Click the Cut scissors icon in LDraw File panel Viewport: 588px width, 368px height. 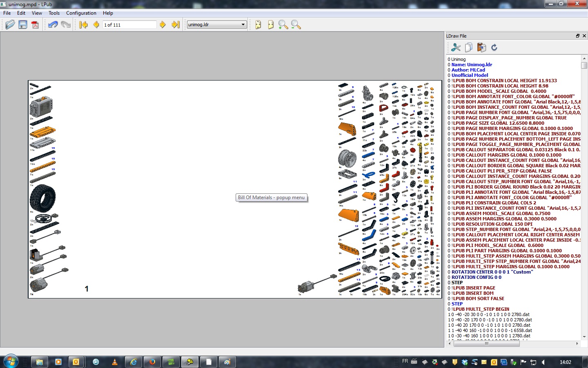coord(456,47)
